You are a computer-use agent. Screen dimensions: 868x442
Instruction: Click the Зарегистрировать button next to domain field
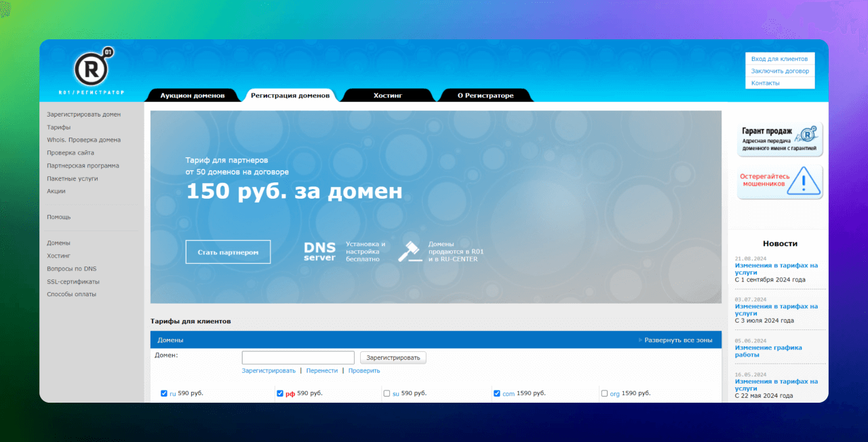coord(393,357)
